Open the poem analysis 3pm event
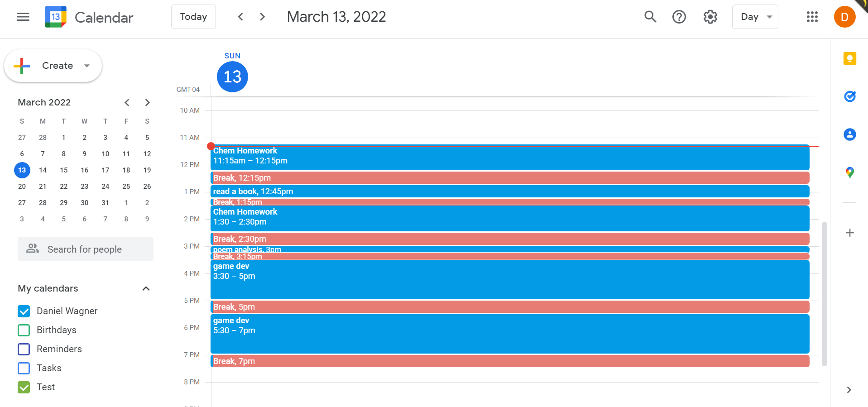The height and width of the screenshot is (407, 868). click(x=510, y=249)
